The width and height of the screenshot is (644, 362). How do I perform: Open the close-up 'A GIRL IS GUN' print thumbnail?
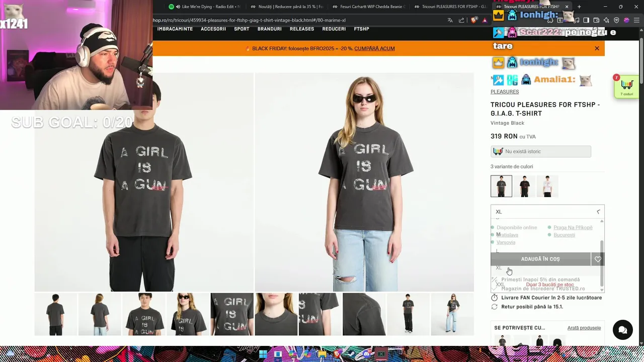click(x=232, y=314)
